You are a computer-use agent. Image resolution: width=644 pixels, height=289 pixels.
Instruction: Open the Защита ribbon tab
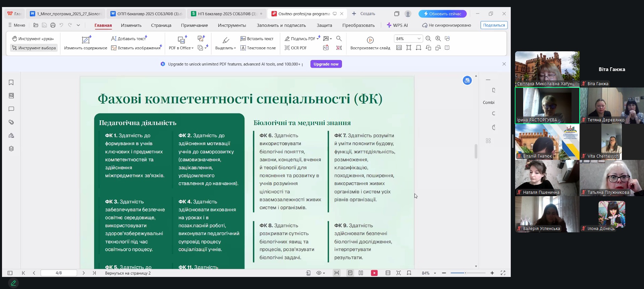pos(324,25)
